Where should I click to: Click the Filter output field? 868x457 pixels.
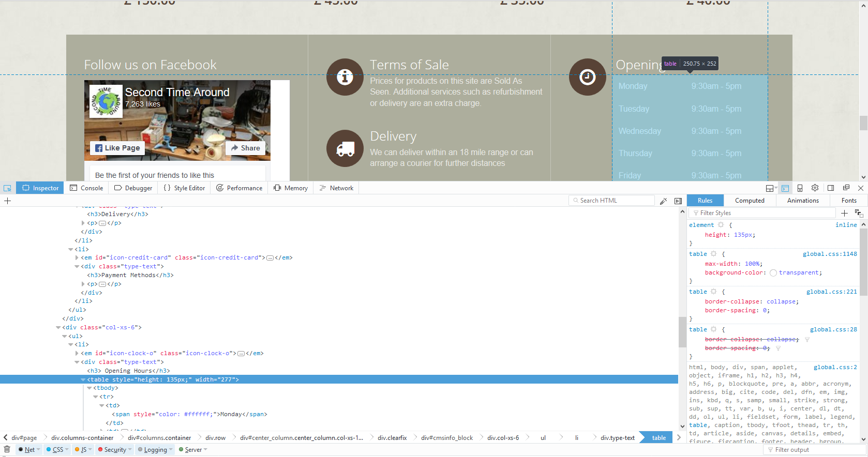(815, 450)
